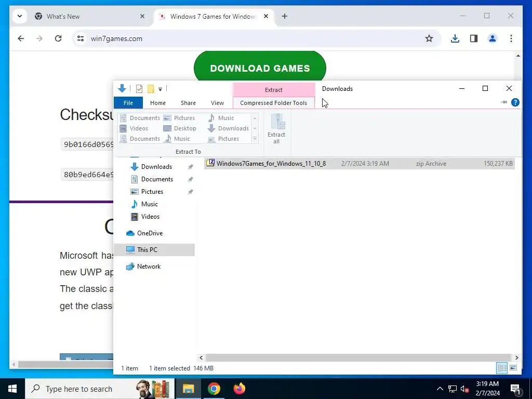Select Downloads in navigation pane
532x399 pixels.
(x=156, y=167)
